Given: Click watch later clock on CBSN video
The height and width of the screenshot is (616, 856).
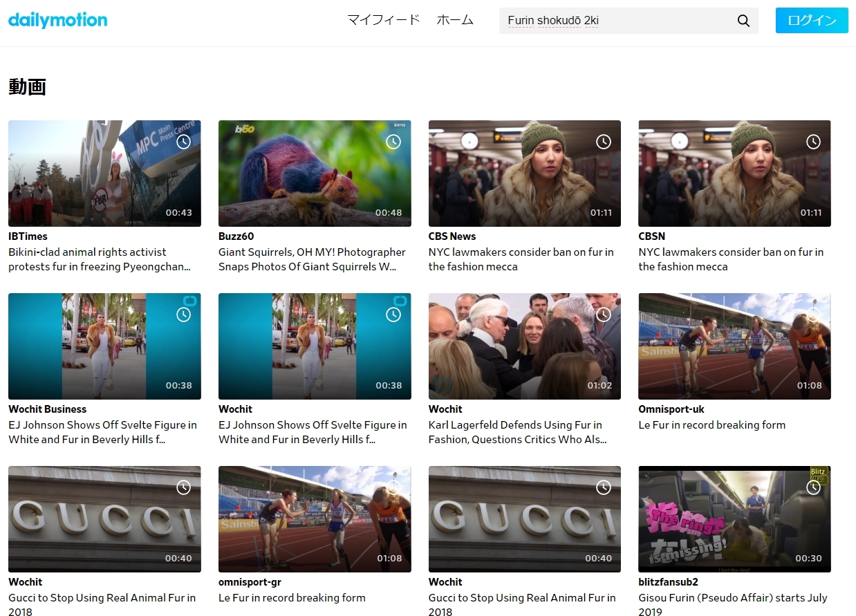Looking at the screenshot, I should tap(814, 142).
